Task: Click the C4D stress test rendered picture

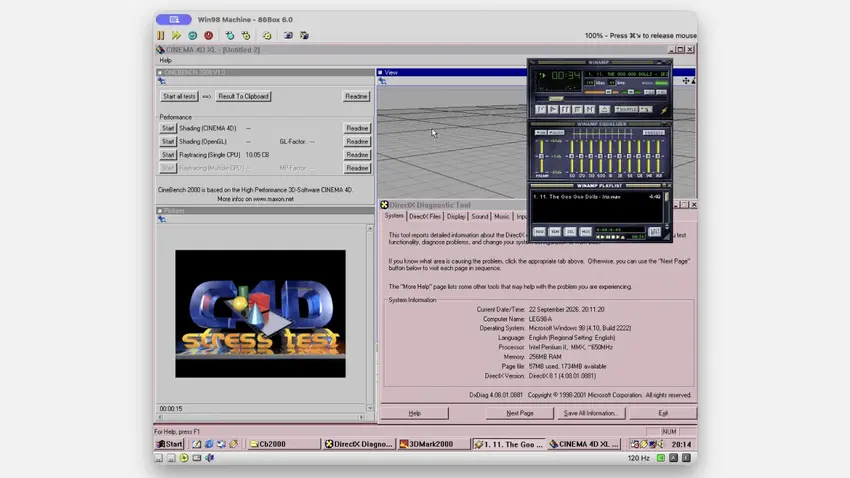Action: (260, 314)
